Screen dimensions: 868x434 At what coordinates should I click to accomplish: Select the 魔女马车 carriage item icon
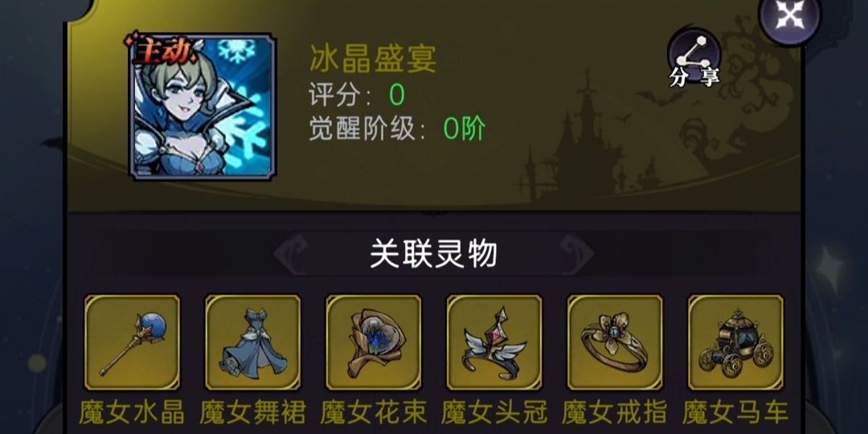(x=735, y=342)
